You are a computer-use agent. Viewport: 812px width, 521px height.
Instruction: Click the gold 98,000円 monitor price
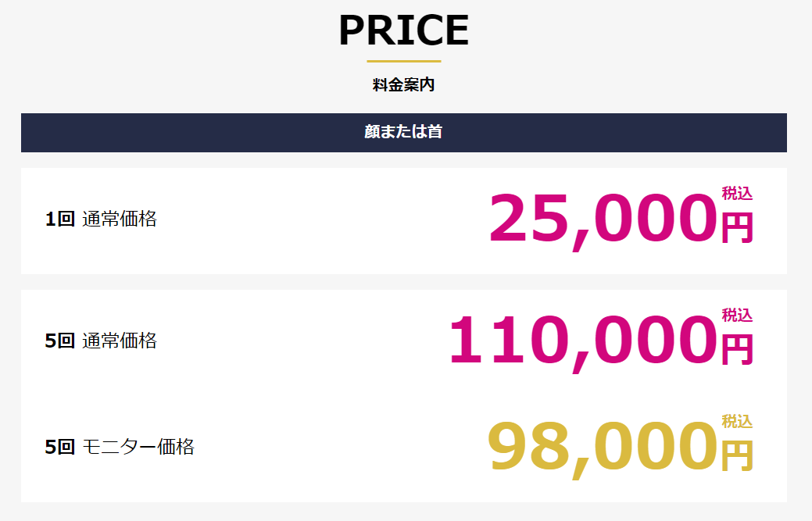pyautogui.click(x=621, y=448)
